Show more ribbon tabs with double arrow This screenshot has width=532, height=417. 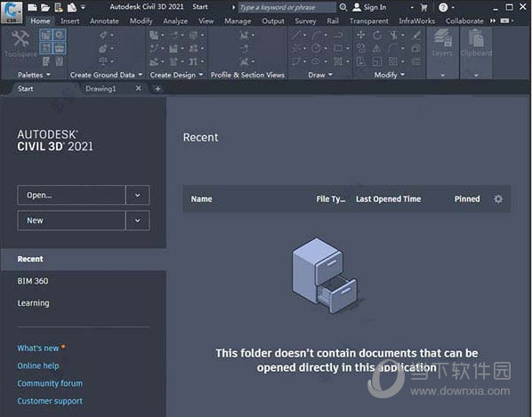click(493, 20)
